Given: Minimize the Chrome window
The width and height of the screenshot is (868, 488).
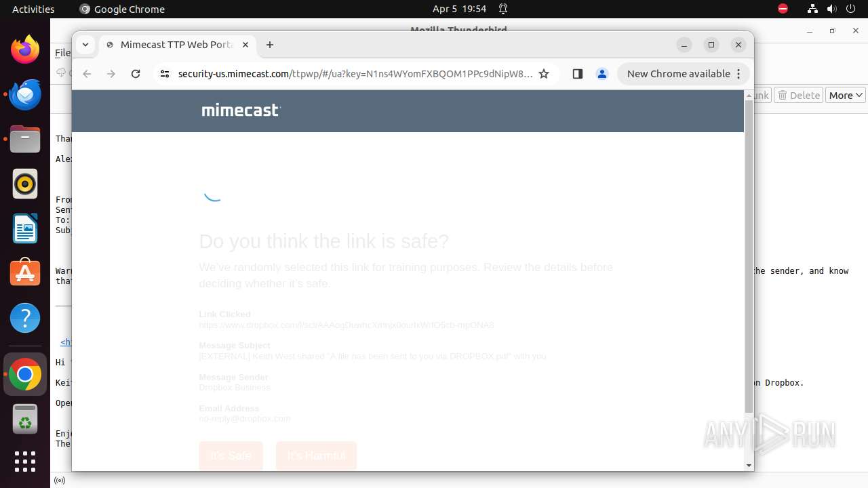Looking at the screenshot, I should click(684, 45).
